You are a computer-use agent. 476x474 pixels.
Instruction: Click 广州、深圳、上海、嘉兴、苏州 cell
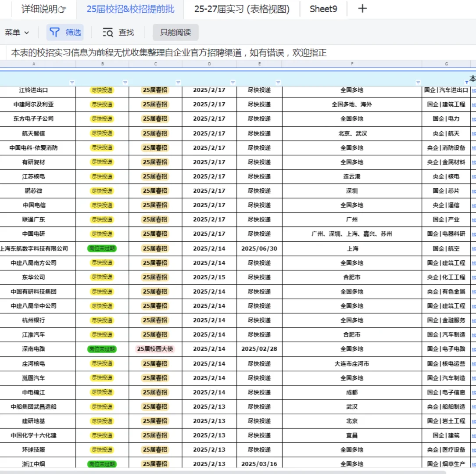[352, 234]
